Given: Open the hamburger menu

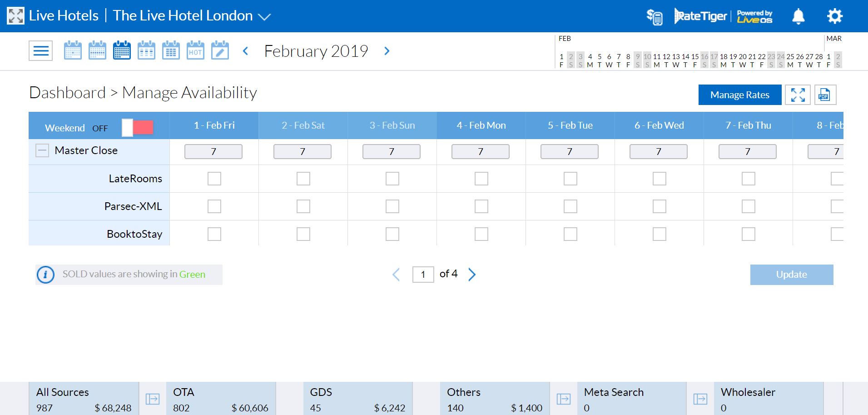Looking at the screenshot, I should (41, 50).
